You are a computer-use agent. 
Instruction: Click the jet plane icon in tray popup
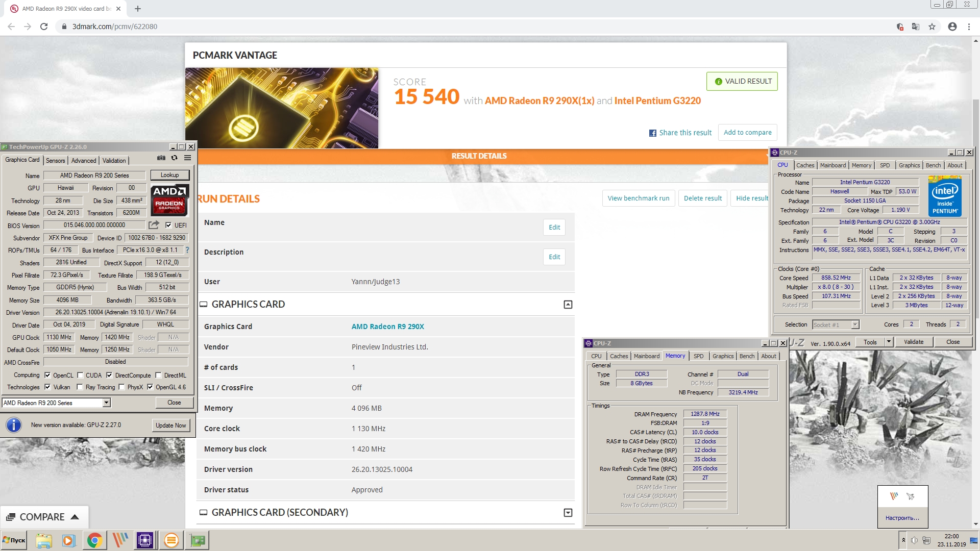(x=910, y=496)
